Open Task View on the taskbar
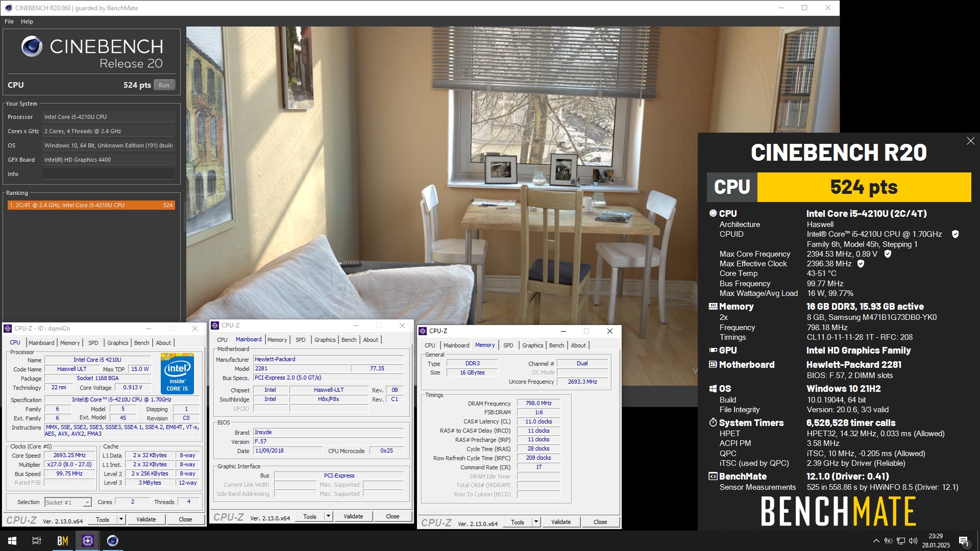This screenshot has width=980, height=551. [37, 541]
